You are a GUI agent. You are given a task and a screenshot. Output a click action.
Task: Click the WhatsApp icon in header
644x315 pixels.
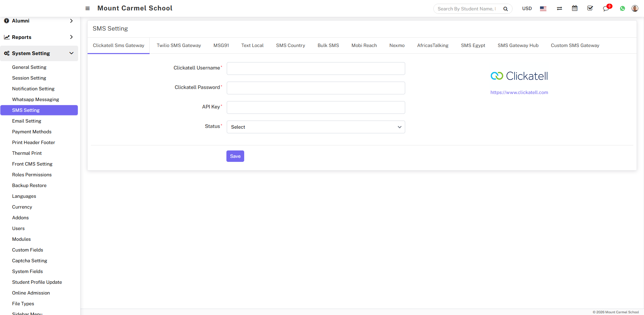[x=623, y=9]
